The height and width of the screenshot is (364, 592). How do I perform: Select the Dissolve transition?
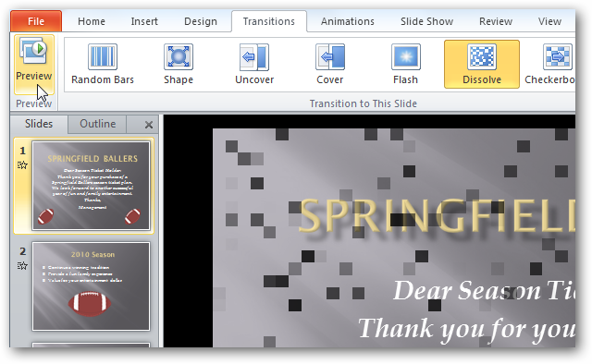click(482, 64)
